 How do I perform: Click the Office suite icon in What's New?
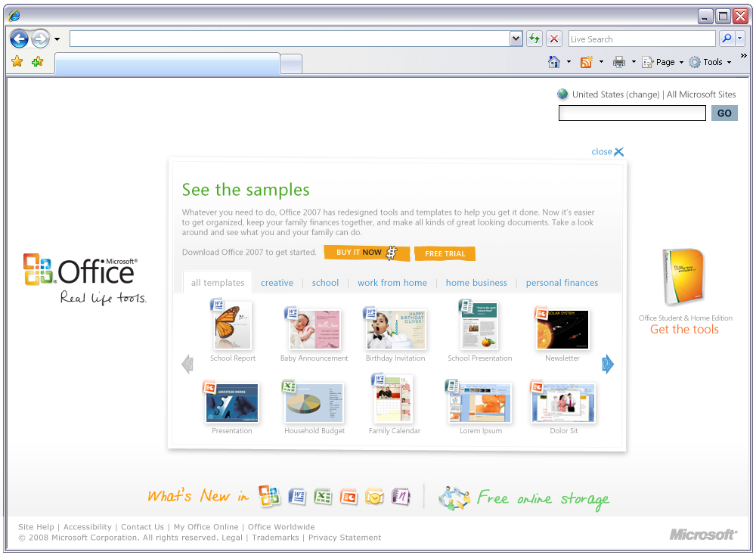click(269, 496)
